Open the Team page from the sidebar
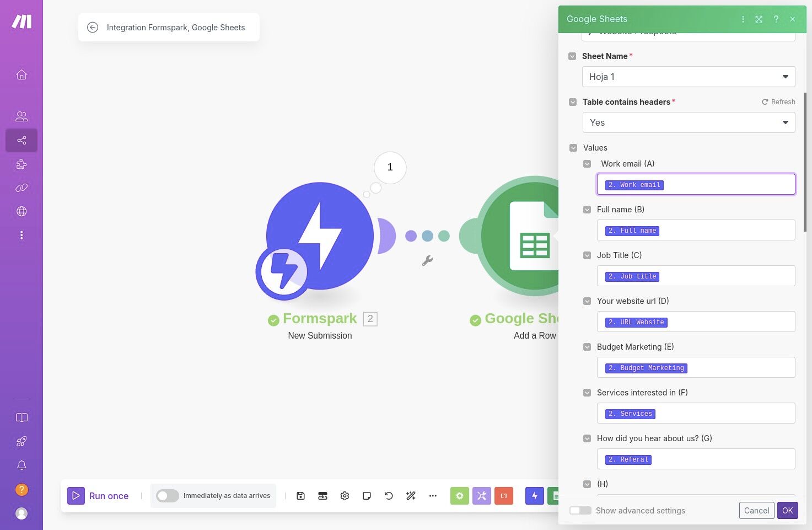The height and width of the screenshot is (530, 812). pos(21,116)
